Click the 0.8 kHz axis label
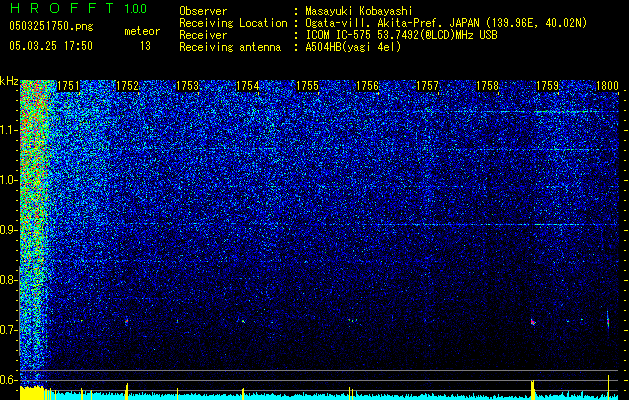The image size is (629, 400). pyautogui.click(x=8, y=280)
